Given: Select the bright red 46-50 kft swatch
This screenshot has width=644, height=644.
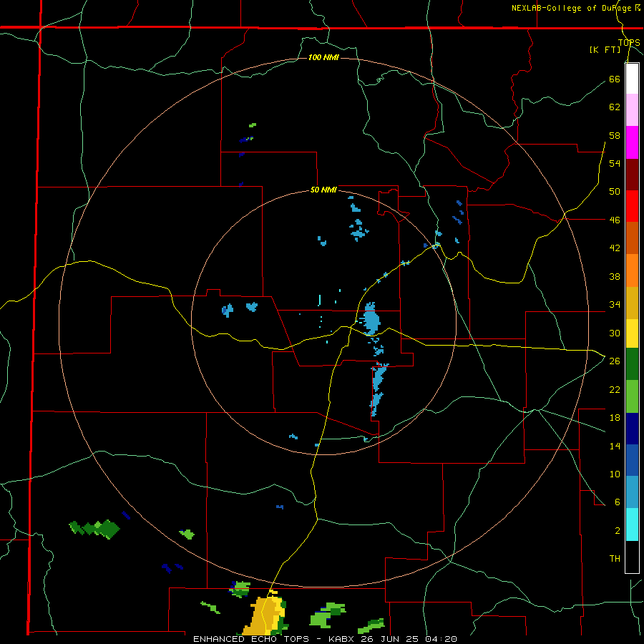Looking at the screenshot, I should coord(632,206).
